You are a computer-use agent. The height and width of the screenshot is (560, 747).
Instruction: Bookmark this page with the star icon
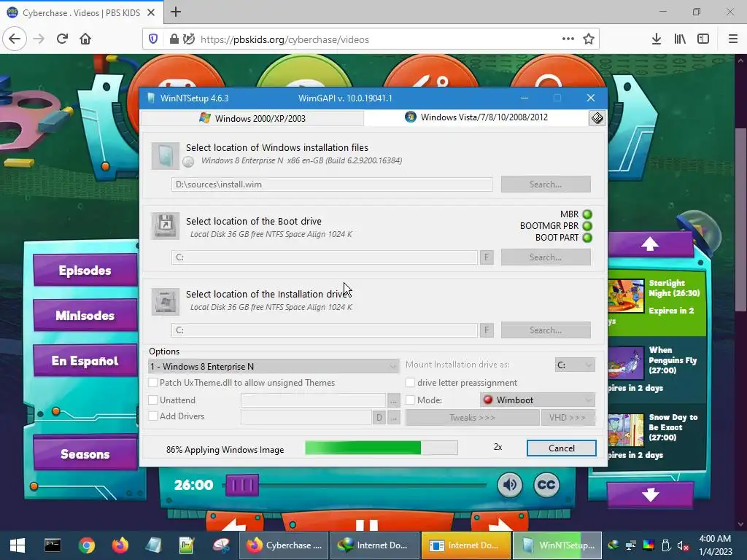(x=589, y=39)
